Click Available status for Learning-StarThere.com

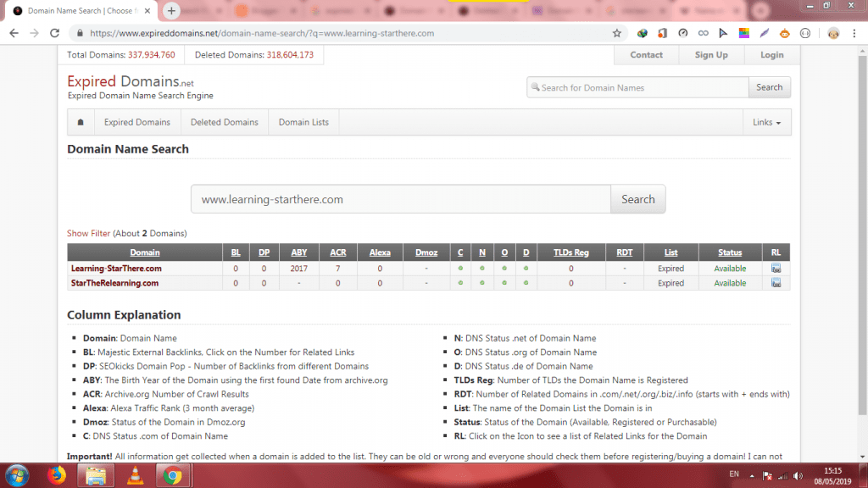pyautogui.click(x=730, y=269)
